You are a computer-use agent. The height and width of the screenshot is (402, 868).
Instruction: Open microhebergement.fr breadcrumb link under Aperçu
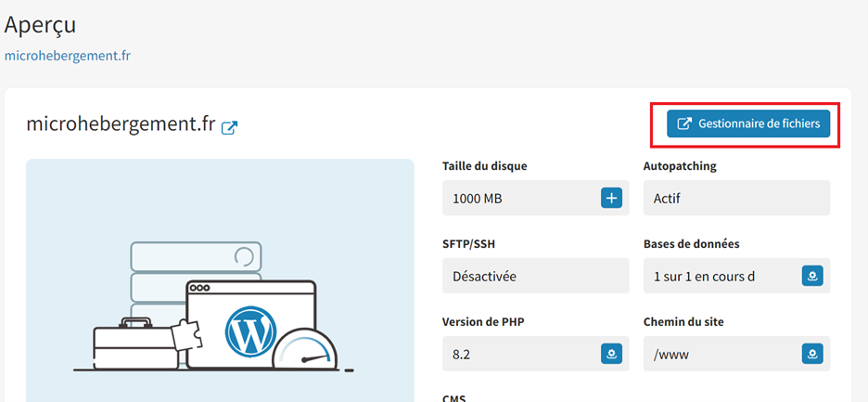click(68, 56)
